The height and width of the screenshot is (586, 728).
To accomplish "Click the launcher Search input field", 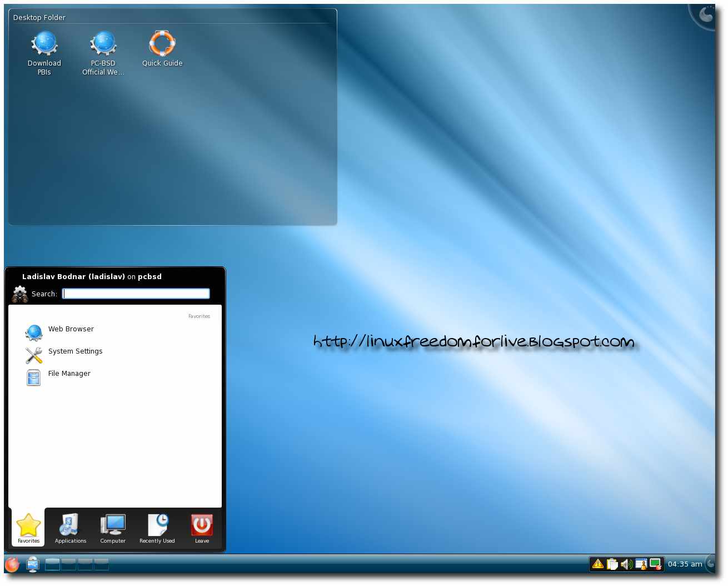I will point(136,294).
